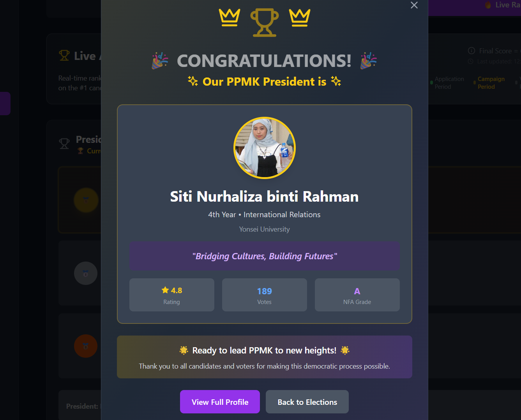Viewport: 521px width, 420px height.
Task: Click the left crown icon
Action: click(x=230, y=18)
